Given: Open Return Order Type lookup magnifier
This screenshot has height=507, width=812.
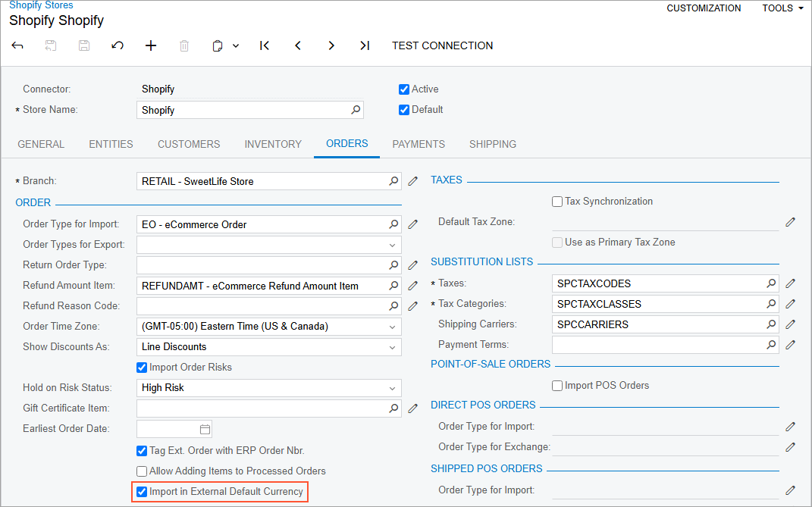Looking at the screenshot, I should click(x=393, y=264).
